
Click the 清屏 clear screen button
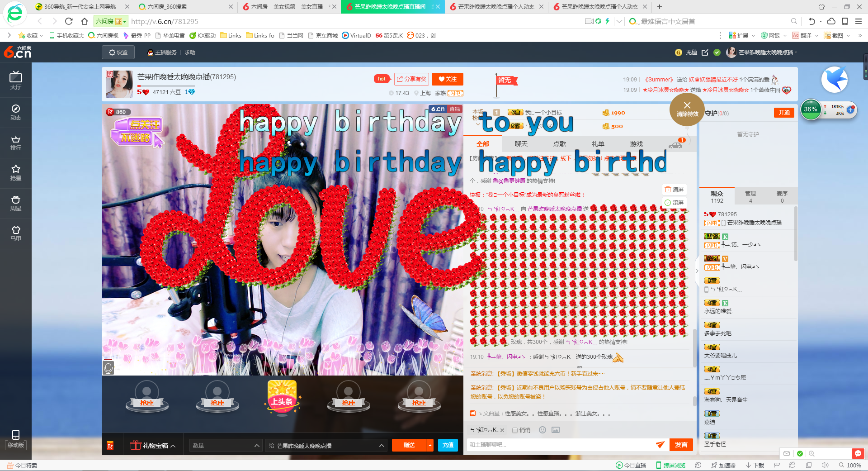674,189
